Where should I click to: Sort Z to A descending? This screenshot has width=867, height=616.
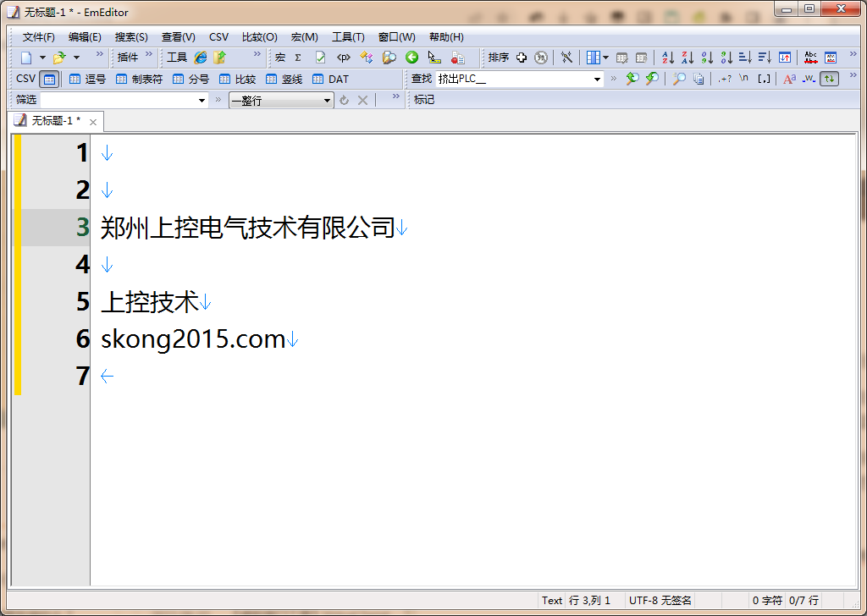(x=688, y=58)
